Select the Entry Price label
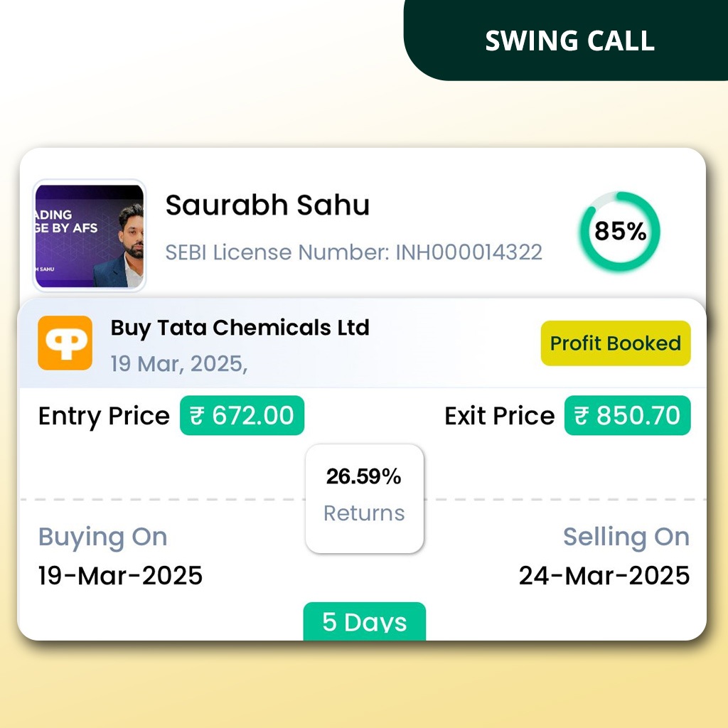The height and width of the screenshot is (728, 728). (104, 416)
